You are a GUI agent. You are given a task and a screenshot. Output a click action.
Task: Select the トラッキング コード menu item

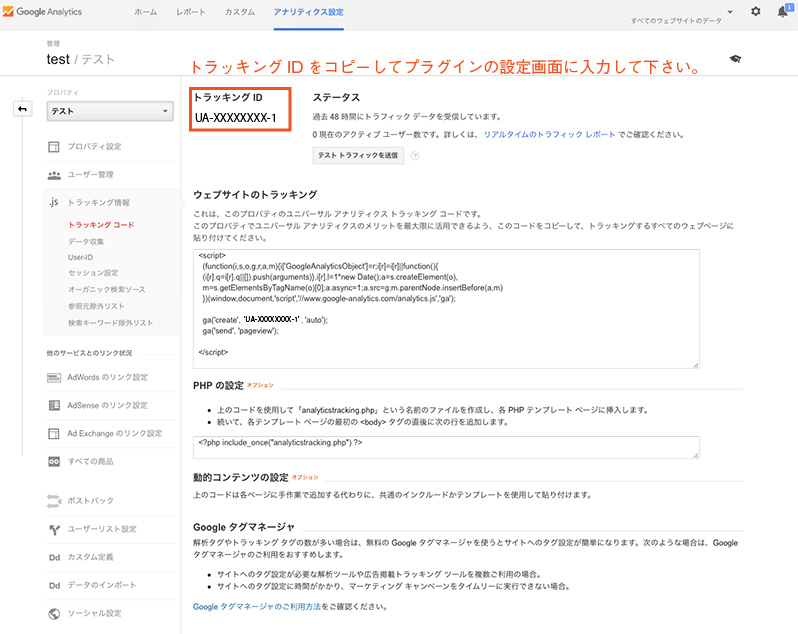(101, 225)
